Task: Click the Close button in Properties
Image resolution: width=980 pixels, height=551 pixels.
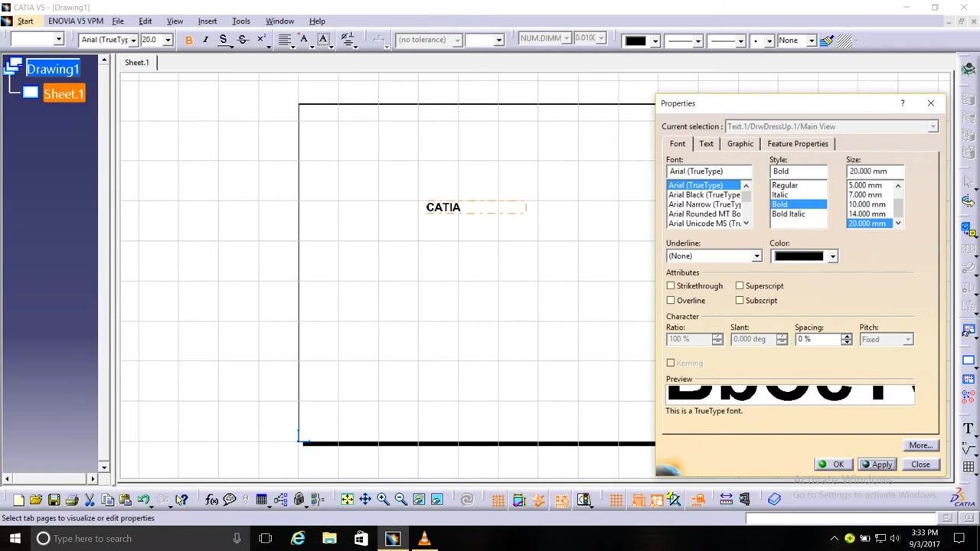Action: click(920, 465)
